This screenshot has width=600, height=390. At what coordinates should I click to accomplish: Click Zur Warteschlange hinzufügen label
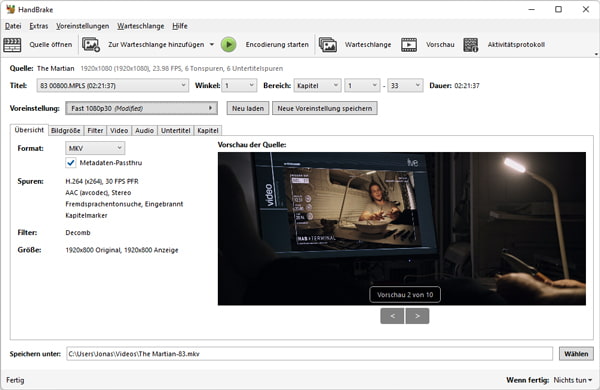coord(156,45)
